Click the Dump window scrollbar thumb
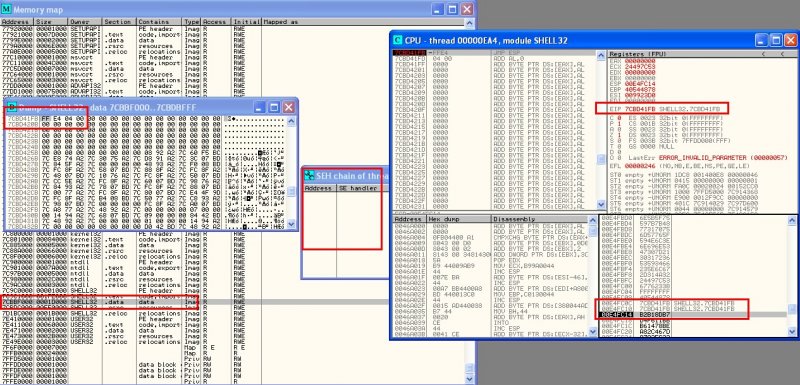 pos(291,191)
